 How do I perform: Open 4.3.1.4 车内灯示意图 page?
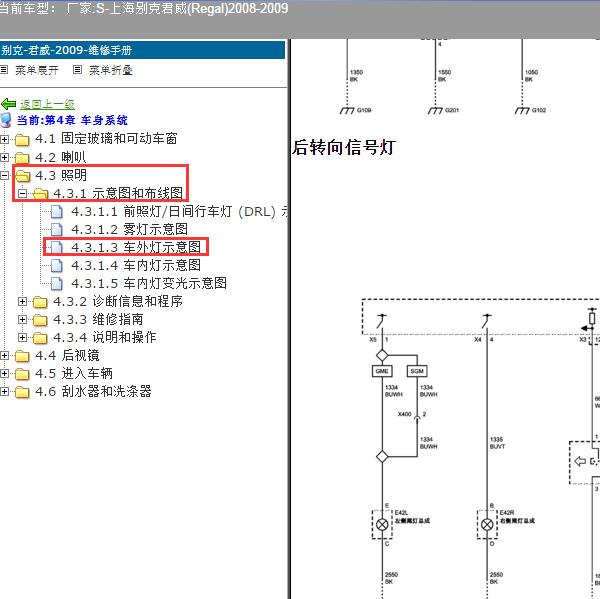136,265
